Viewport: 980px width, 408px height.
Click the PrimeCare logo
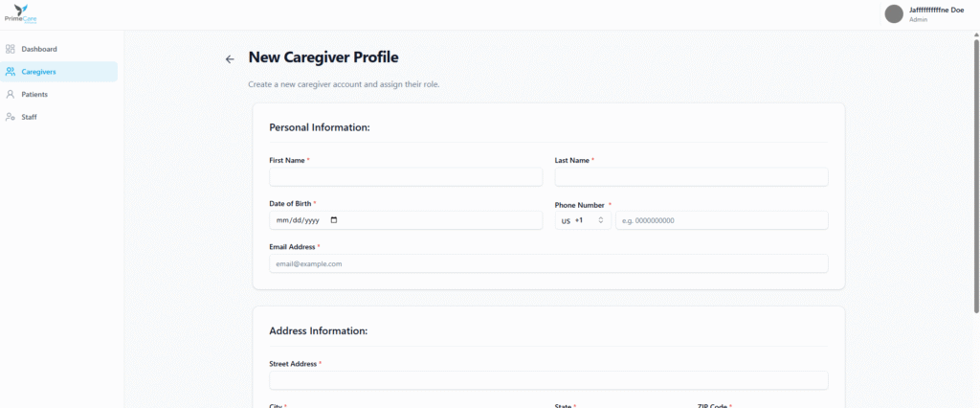tap(20, 13)
